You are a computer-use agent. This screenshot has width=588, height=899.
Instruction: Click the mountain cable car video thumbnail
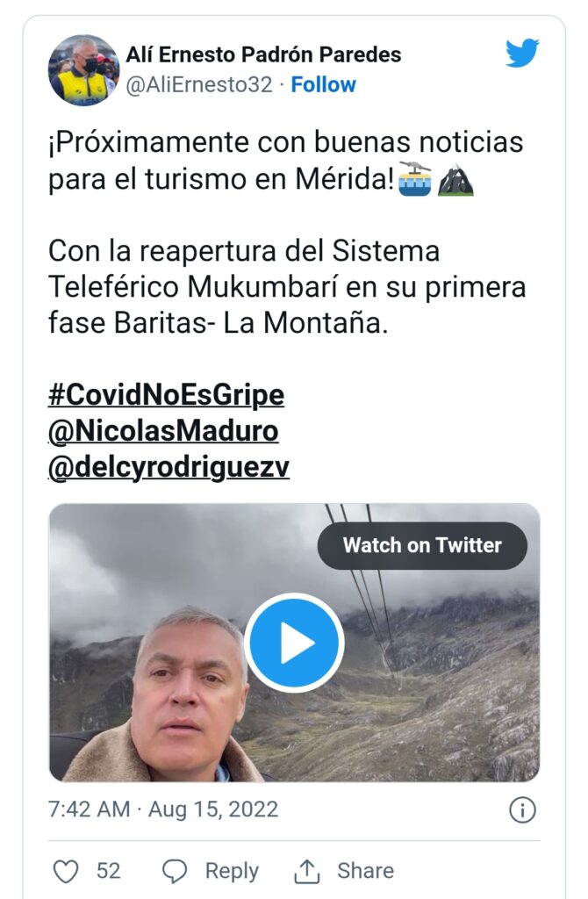pos(294,643)
